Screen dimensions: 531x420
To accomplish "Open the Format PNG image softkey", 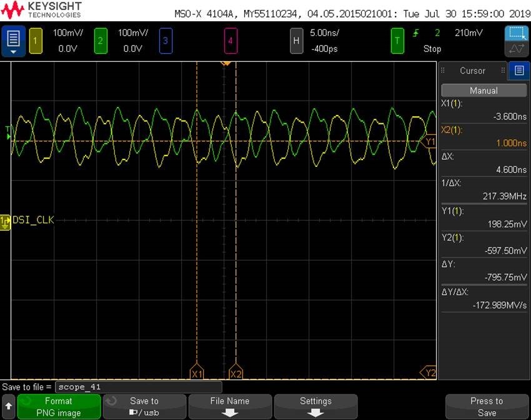I will point(59,406).
